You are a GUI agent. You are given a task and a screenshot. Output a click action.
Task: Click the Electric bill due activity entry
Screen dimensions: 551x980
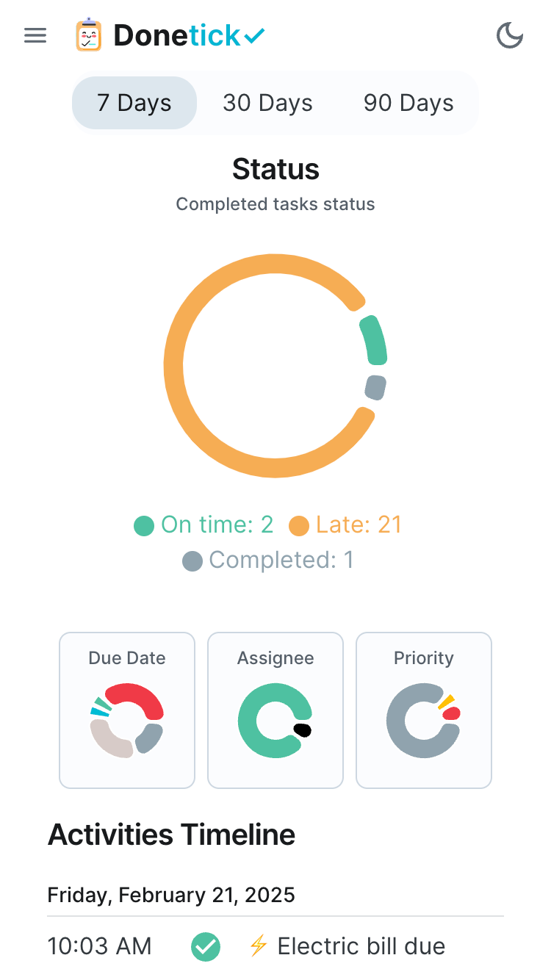coord(361,947)
